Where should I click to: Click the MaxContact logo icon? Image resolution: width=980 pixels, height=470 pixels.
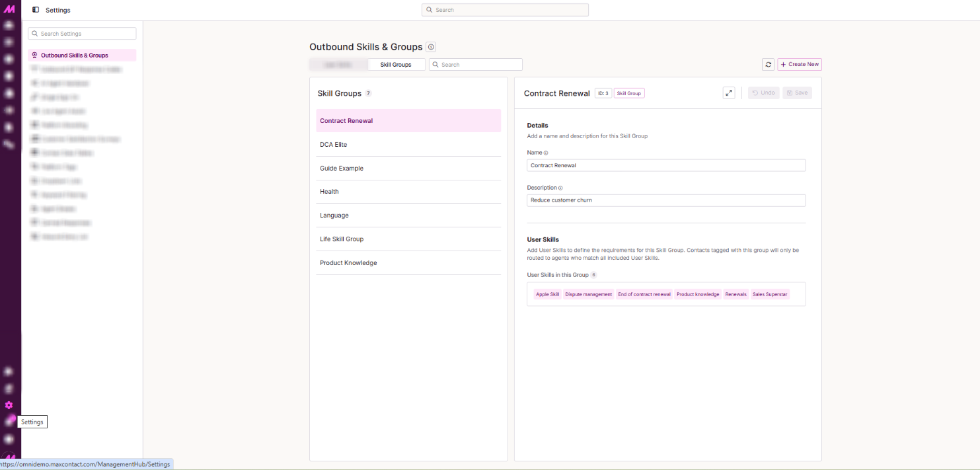coord(9,9)
